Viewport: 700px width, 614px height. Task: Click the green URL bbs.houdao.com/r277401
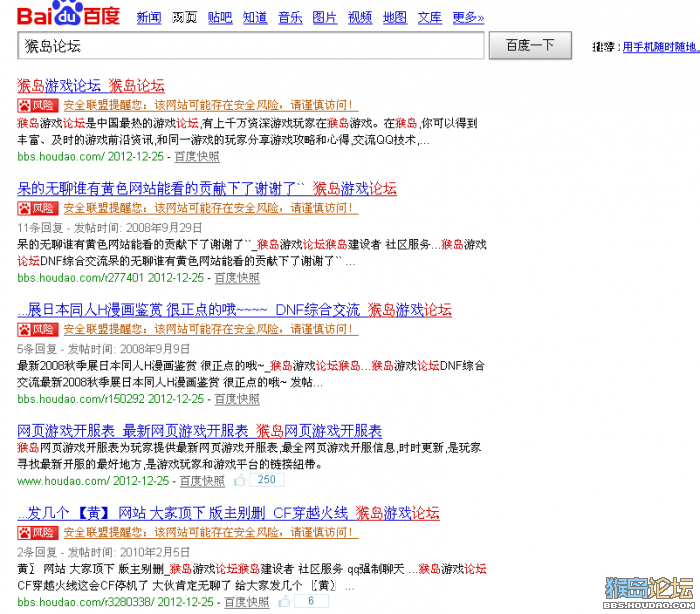[111, 278]
